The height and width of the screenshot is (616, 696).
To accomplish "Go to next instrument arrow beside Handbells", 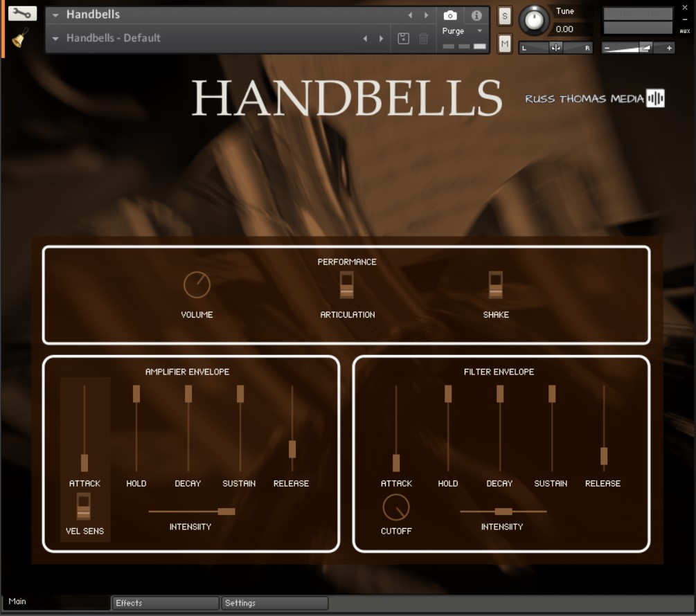I will click(x=426, y=15).
